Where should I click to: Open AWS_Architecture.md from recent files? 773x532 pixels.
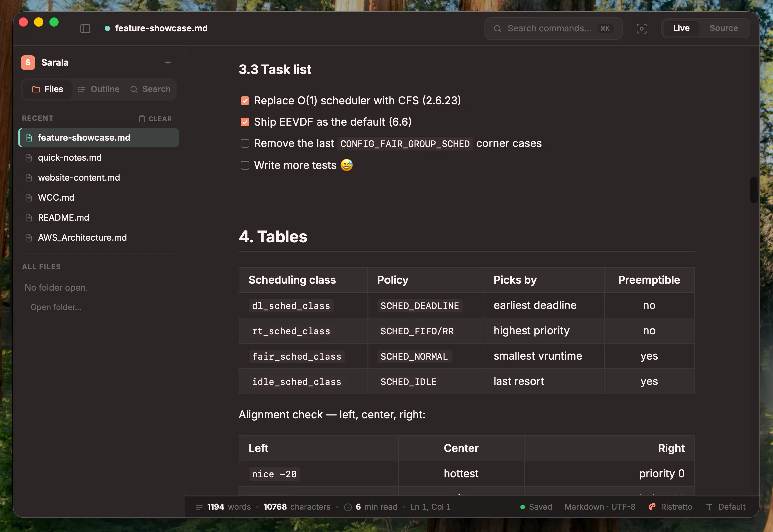[x=99, y=238]
